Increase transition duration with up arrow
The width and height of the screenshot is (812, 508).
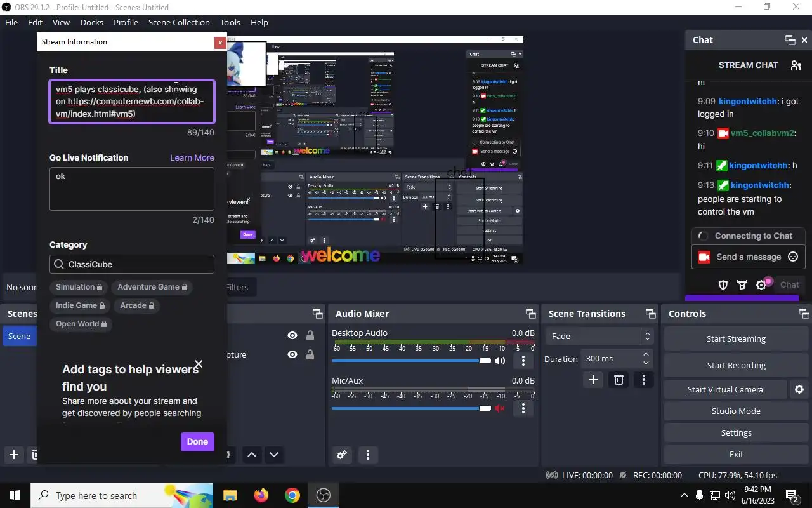pyautogui.click(x=646, y=354)
